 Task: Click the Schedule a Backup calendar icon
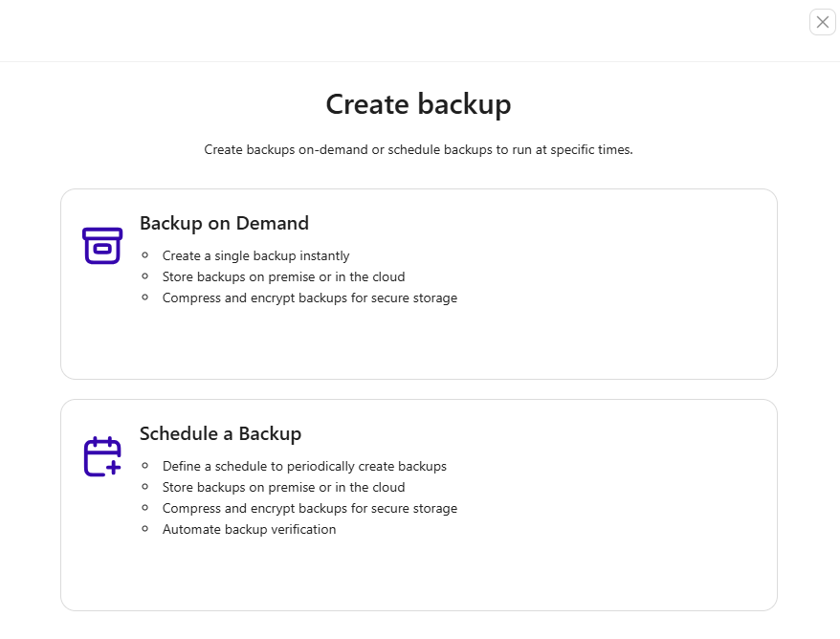(x=102, y=456)
